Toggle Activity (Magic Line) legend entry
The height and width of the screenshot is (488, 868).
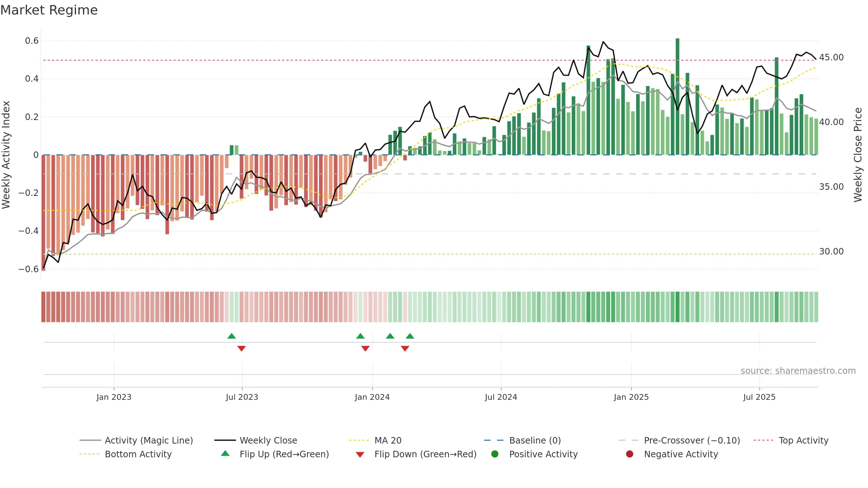136,440
